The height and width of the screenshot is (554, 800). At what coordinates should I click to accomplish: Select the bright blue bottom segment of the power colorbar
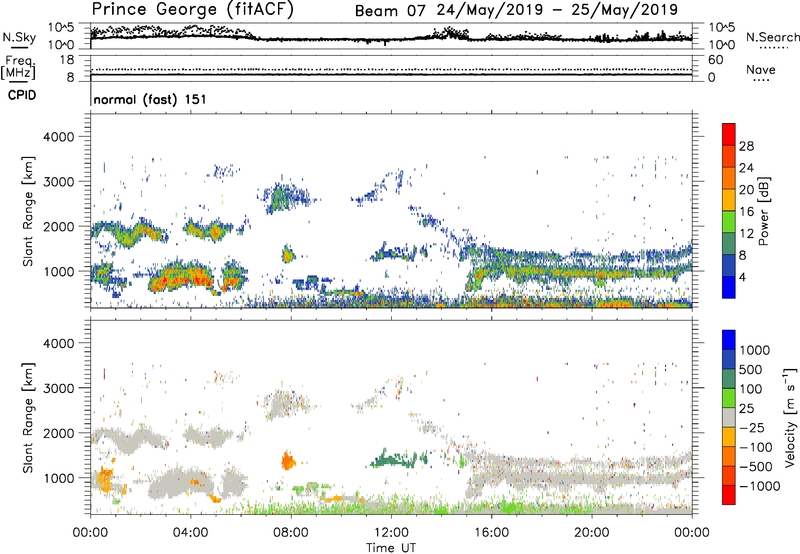(x=729, y=288)
